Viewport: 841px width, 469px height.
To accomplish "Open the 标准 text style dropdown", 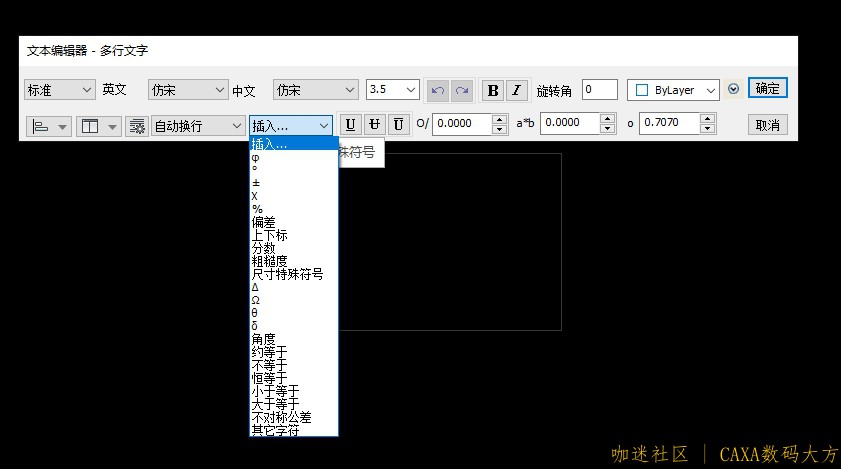I will [59, 90].
